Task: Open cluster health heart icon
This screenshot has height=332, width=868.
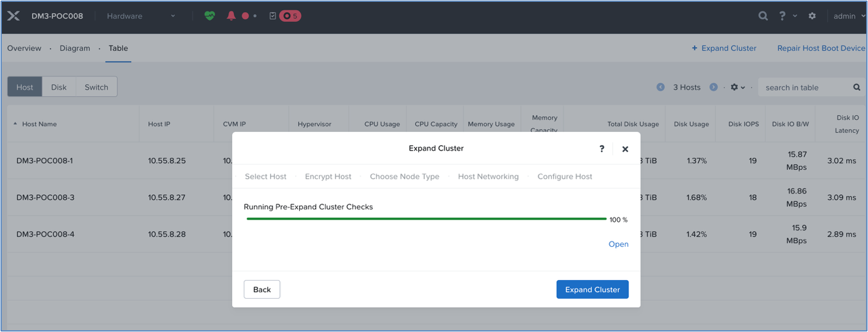Action: 209,16
